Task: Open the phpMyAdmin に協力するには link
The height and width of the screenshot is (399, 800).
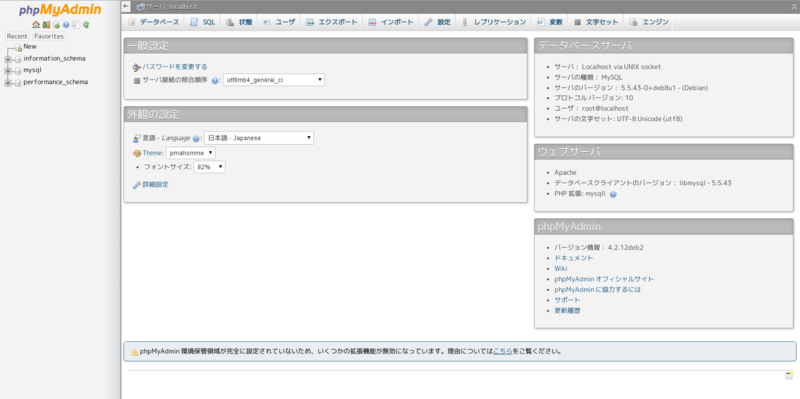Action: pos(597,289)
